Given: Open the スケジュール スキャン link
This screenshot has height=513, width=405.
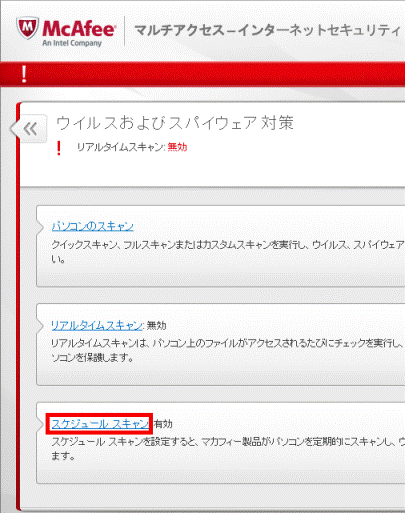Looking at the screenshot, I should coord(100,424).
